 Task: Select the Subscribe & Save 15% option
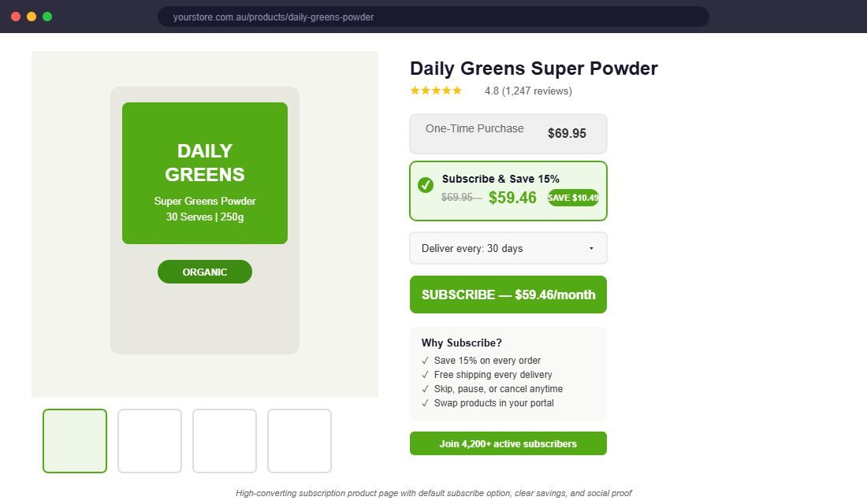pyautogui.click(x=508, y=191)
